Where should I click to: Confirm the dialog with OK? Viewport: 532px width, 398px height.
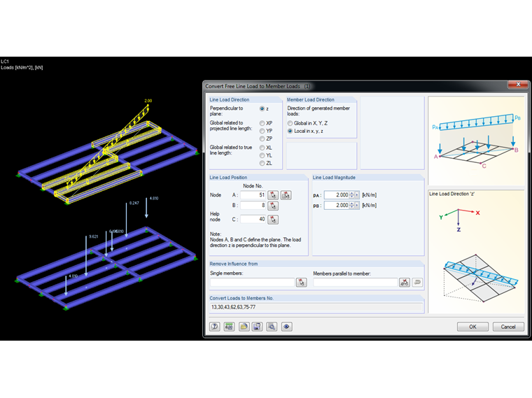472,327
